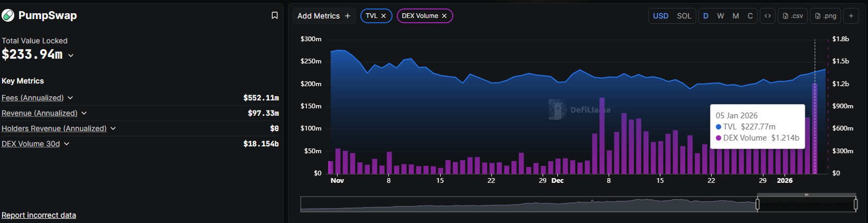
Task: Remove the DEX Volume metric chip
Action: click(x=444, y=16)
